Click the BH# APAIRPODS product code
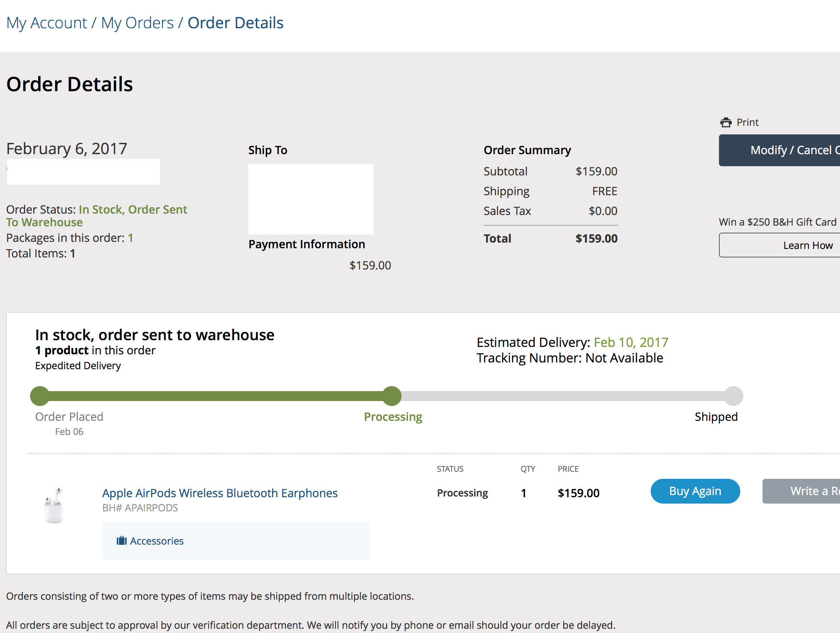The width and height of the screenshot is (840, 633). [140, 508]
